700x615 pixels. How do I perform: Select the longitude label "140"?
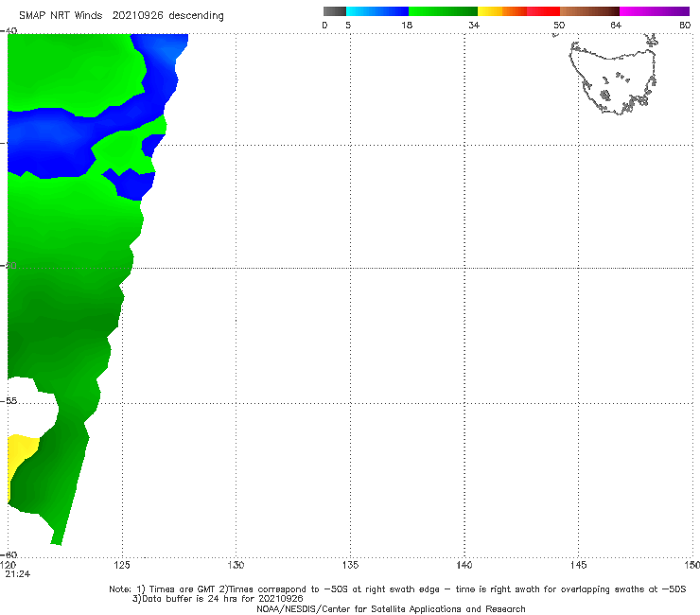[464, 565]
